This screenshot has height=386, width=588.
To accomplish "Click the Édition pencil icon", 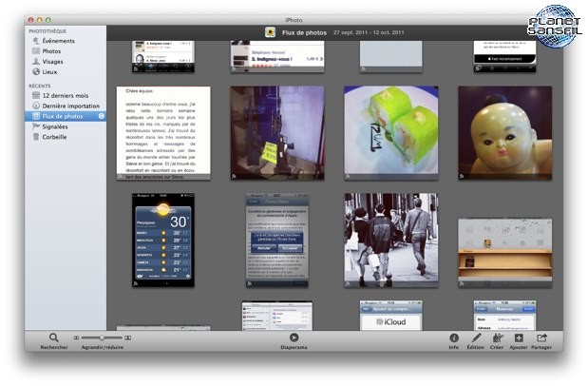I will pos(476,338).
